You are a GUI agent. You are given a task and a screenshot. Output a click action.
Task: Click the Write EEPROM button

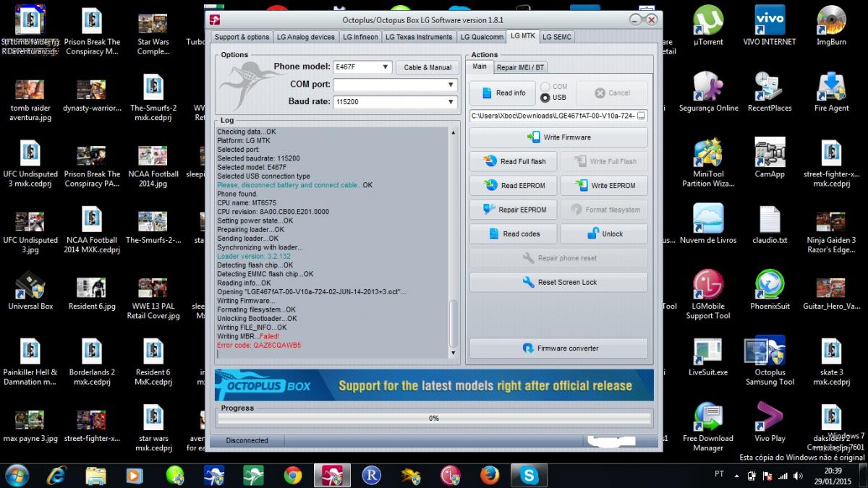[x=604, y=186]
